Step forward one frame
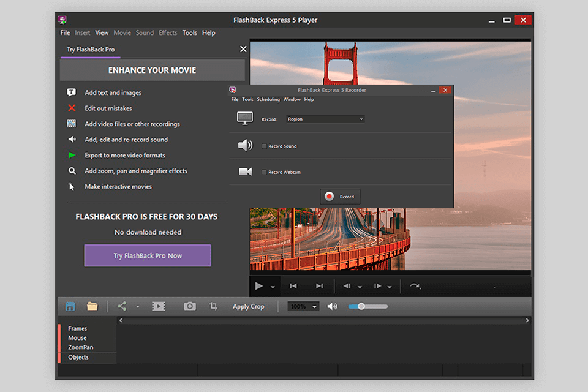 377,286
